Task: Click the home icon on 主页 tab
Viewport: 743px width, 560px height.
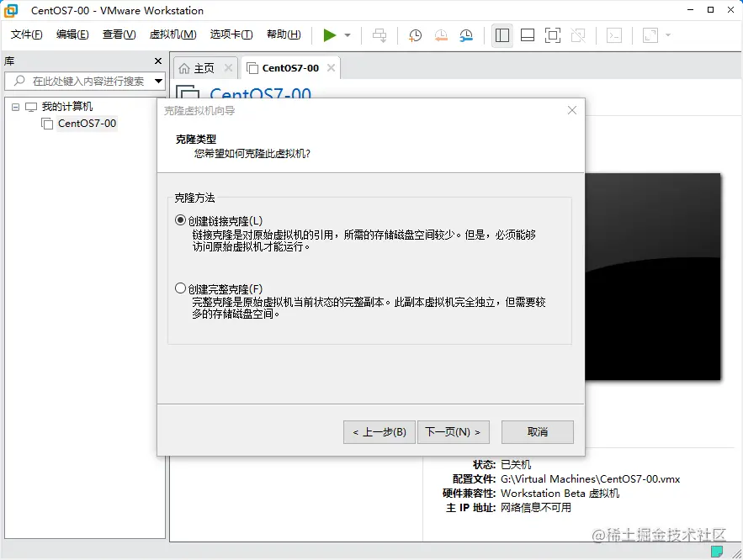Action: (183, 68)
